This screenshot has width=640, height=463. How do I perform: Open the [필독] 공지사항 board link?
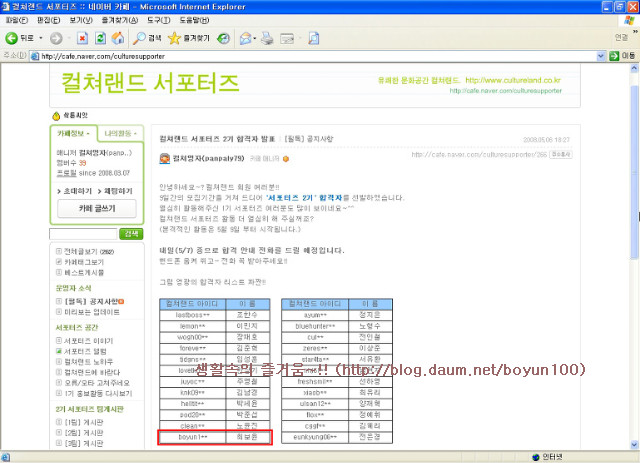(x=91, y=302)
